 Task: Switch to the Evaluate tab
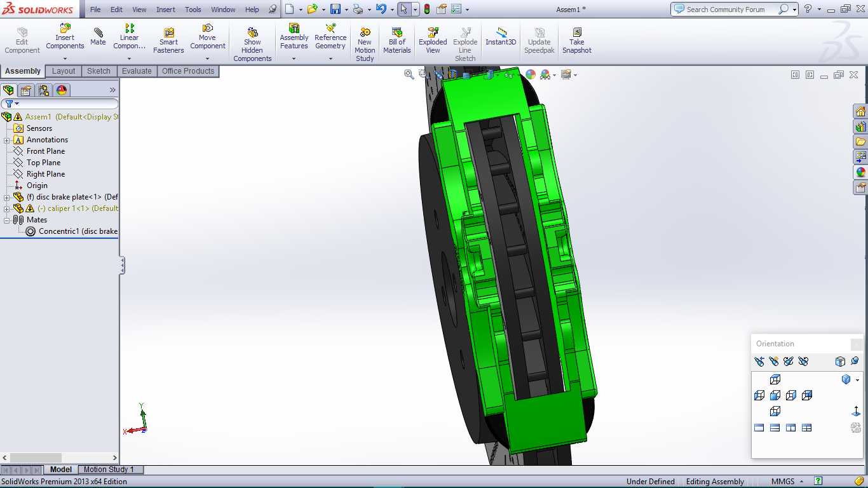(x=137, y=71)
